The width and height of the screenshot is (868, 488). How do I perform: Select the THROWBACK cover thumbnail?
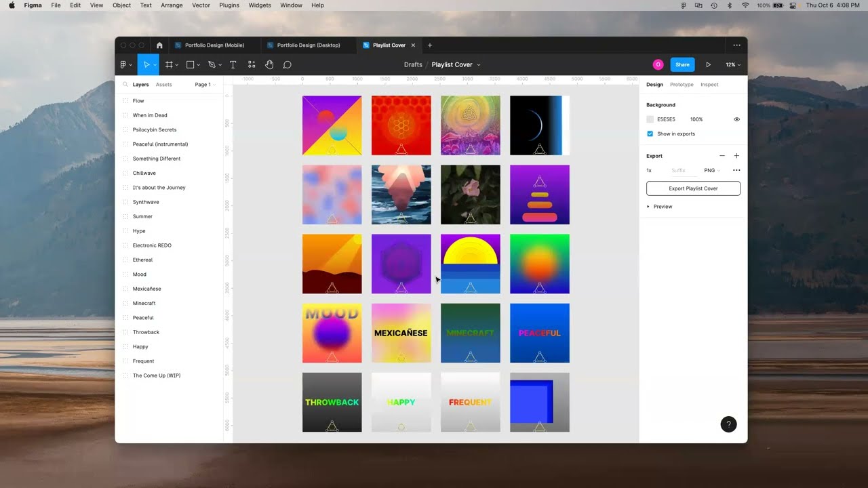pyautogui.click(x=332, y=402)
